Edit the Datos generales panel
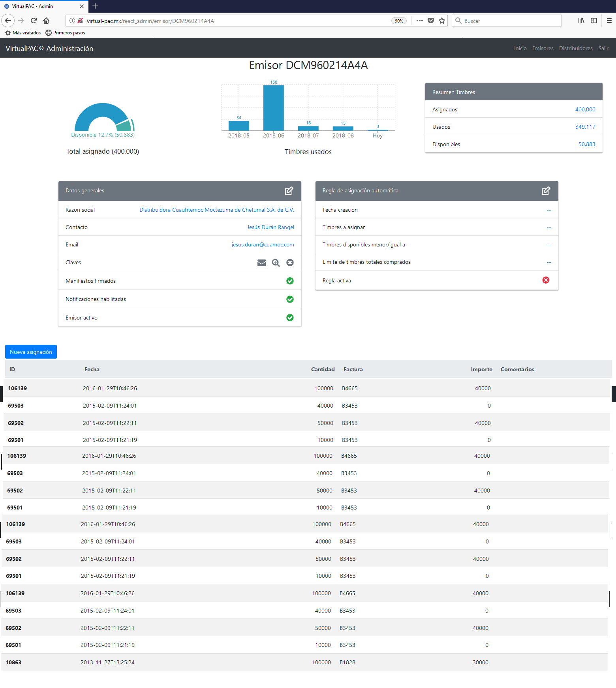 [289, 191]
